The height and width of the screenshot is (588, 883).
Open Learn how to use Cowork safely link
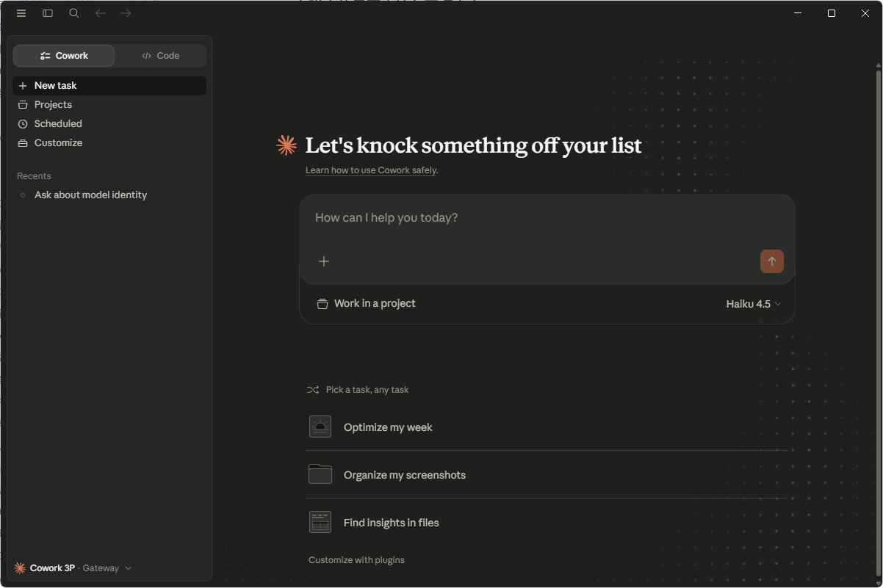tap(372, 170)
